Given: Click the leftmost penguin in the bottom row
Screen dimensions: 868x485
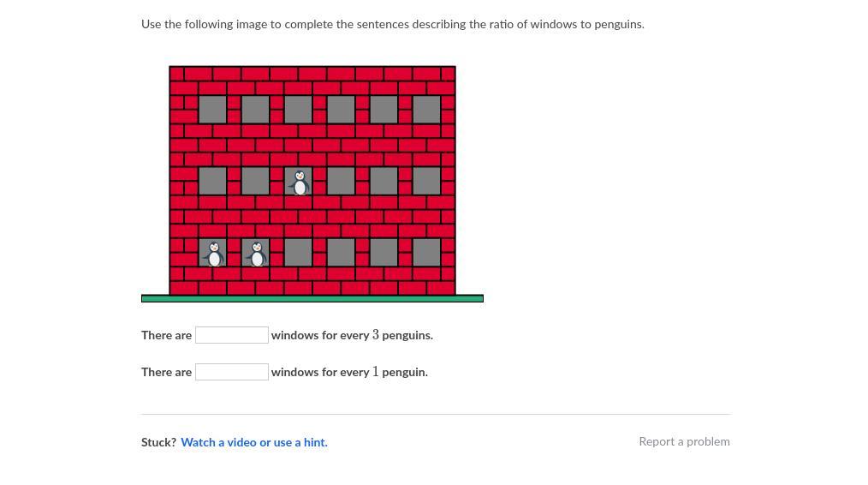Looking at the screenshot, I should [x=214, y=254].
